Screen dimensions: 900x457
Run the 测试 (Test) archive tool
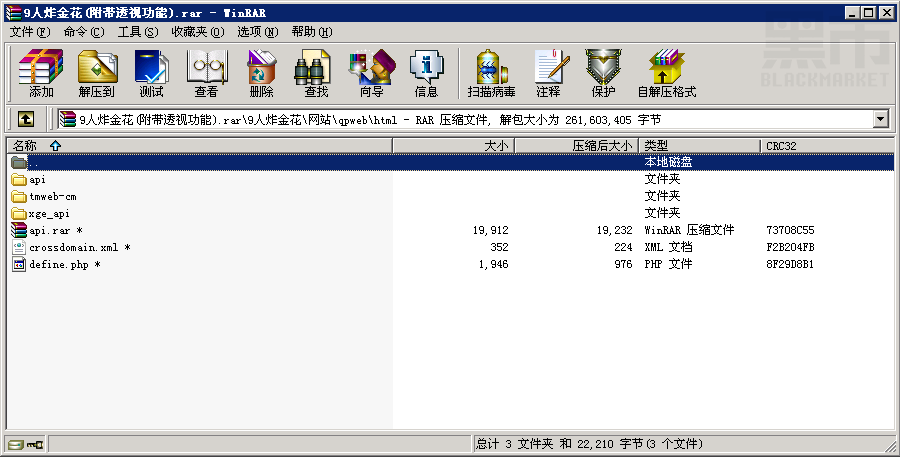pos(151,73)
